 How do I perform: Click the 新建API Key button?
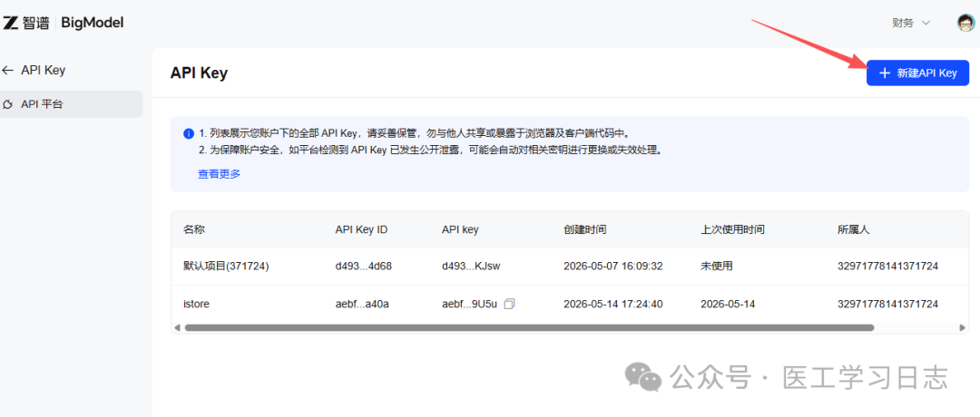click(917, 73)
